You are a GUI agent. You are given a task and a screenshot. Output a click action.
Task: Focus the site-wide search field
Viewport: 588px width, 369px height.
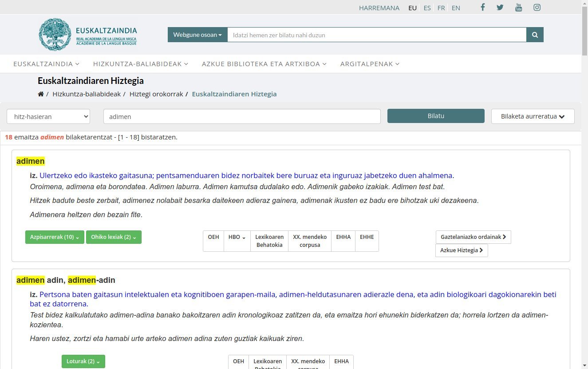(x=377, y=35)
